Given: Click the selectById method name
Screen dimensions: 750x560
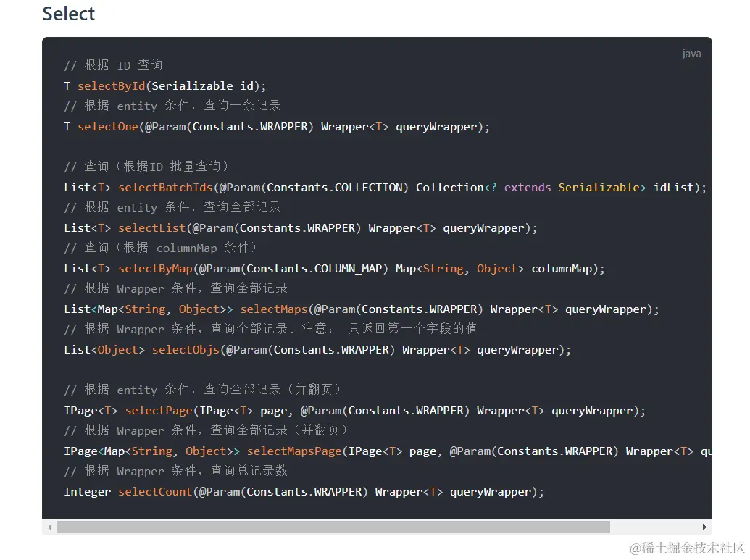Looking at the screenshot, I should pyautogui.click(x=112, y=86).
